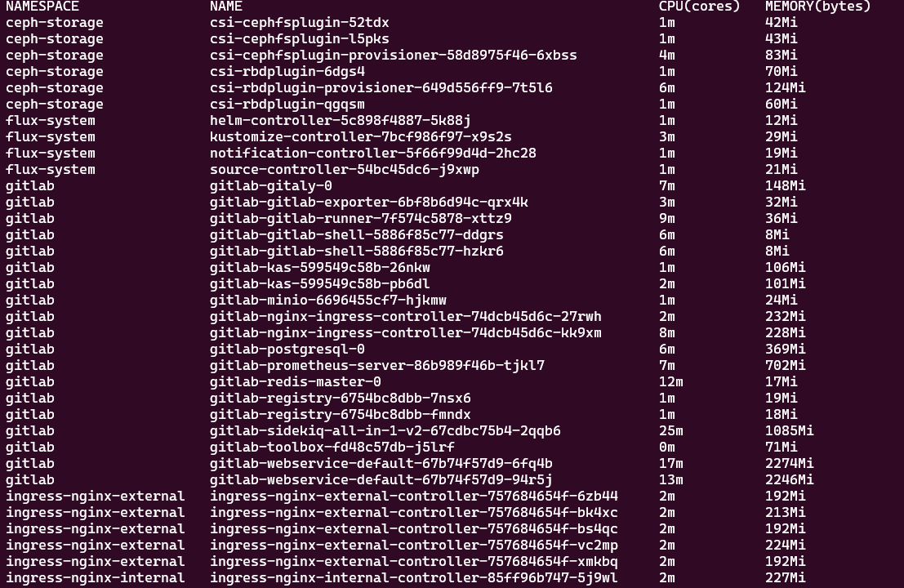This screenshot has height=588, width=904.
Task: Select gitlab-toolbox-fd48c57db-j5lrf pod name
Action: (332, 448)
